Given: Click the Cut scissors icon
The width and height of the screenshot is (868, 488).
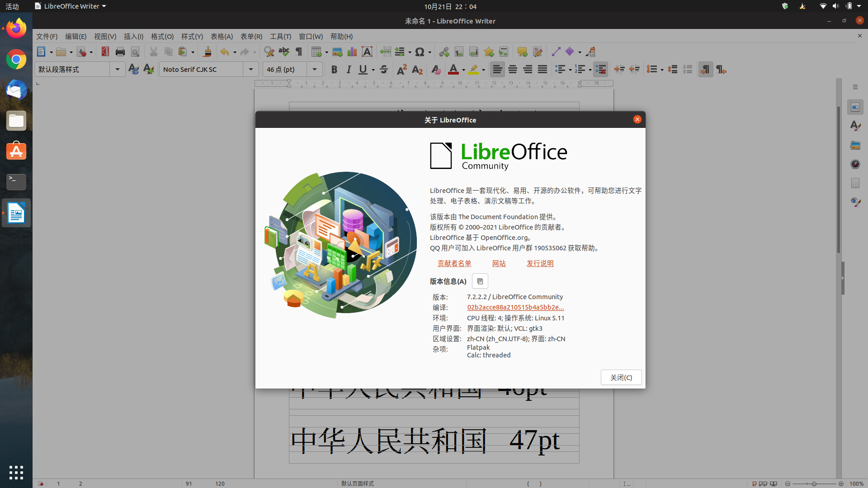Looking at the screenshot, I should click(154, 52).
